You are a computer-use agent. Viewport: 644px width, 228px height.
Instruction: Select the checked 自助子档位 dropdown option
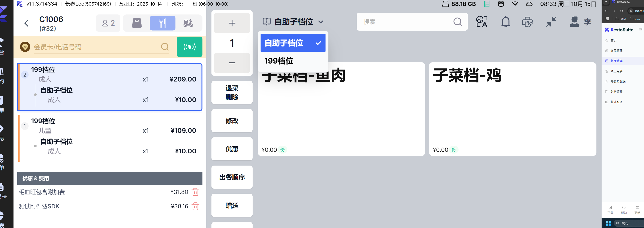click(x=293, y=43)
